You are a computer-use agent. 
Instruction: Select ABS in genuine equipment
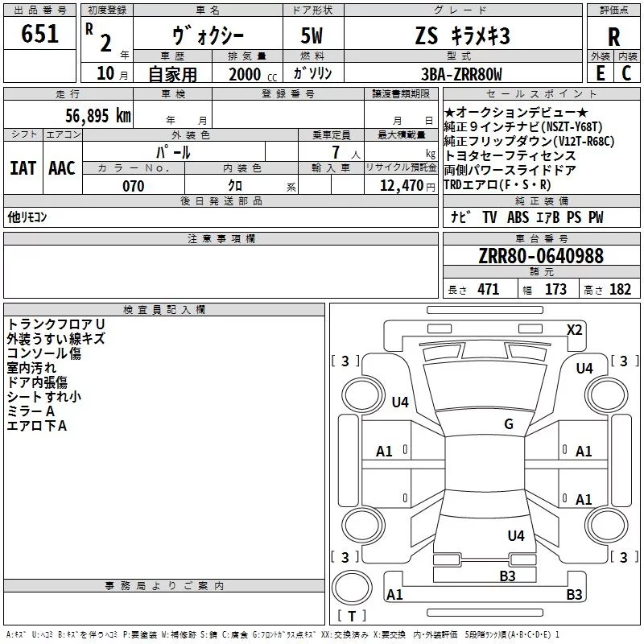click(x=518, y=217)
